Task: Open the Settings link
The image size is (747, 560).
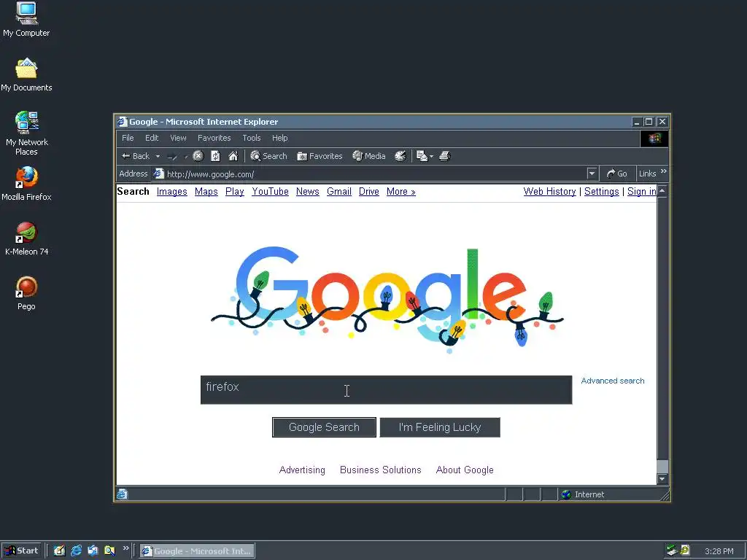Action: click(602, 192)
